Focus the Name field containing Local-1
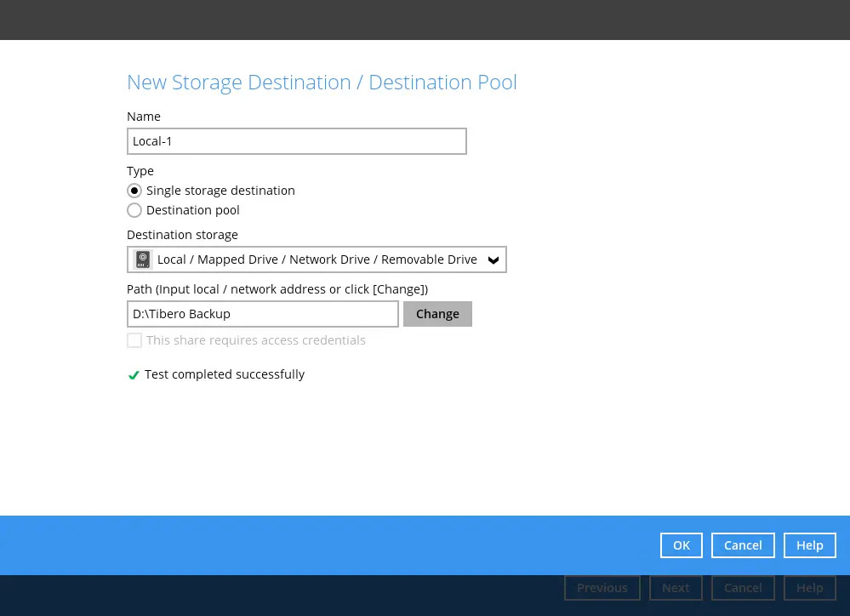The width and height of the screenshot is (850, 616). [x=297, y=141]
